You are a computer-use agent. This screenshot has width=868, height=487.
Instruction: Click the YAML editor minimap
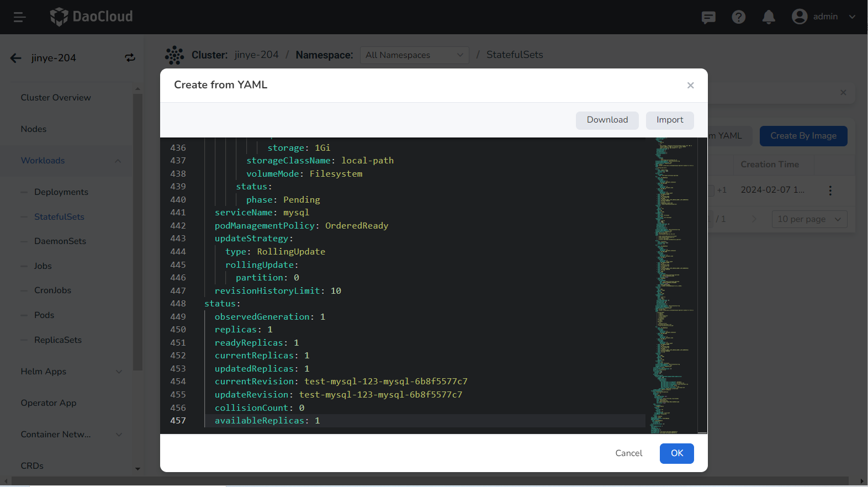point(673,276)
